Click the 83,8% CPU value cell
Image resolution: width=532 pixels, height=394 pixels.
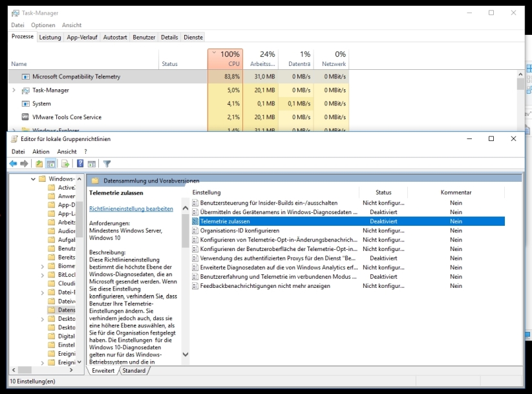tap(226, 77)
